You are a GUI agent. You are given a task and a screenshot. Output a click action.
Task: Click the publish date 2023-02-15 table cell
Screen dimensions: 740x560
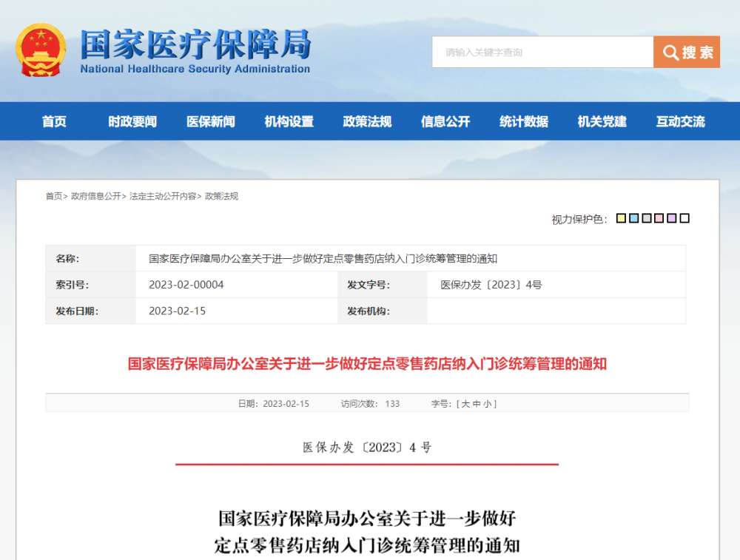177,311
